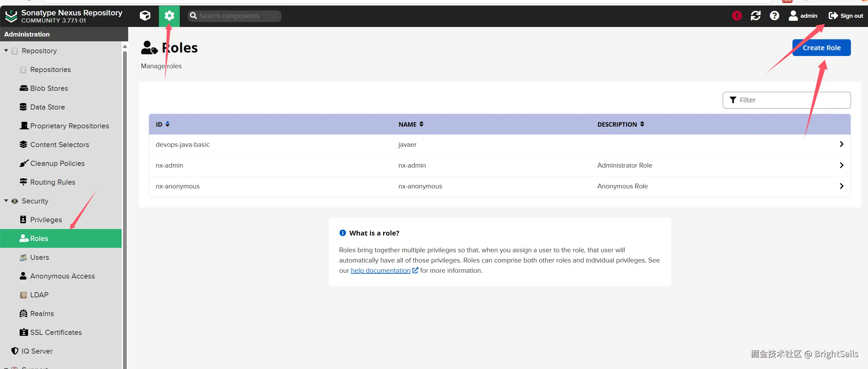The width and height of the screenshot is (868, 369).
Task: Select Roles in sidebar
Action: point(61,239)
